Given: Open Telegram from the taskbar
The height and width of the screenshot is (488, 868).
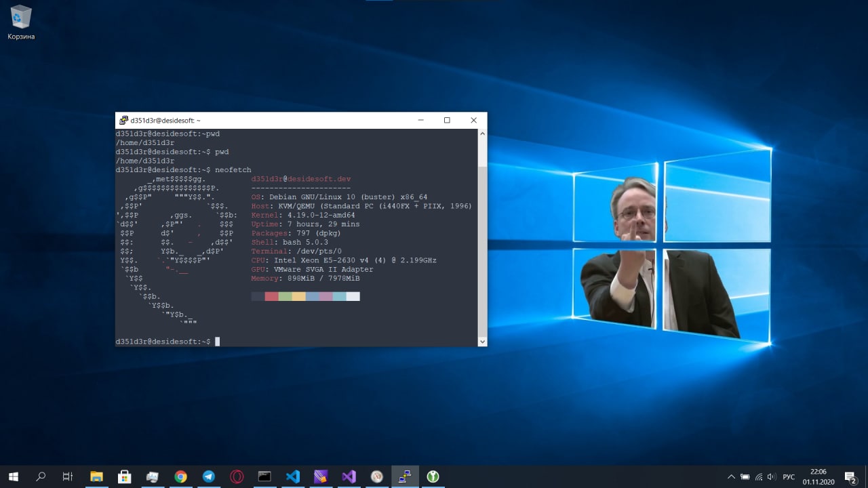Looking at the screenshot, I should (208, 476).
